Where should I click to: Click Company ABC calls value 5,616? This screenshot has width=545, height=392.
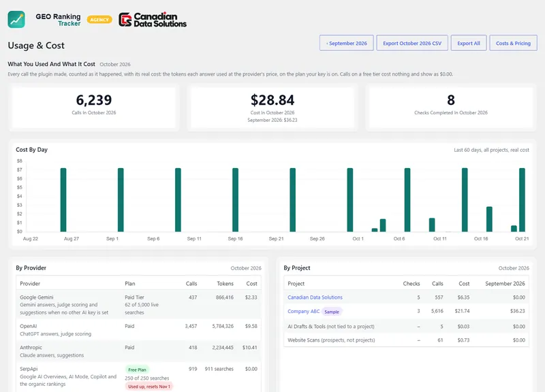(x=437, y=311)
